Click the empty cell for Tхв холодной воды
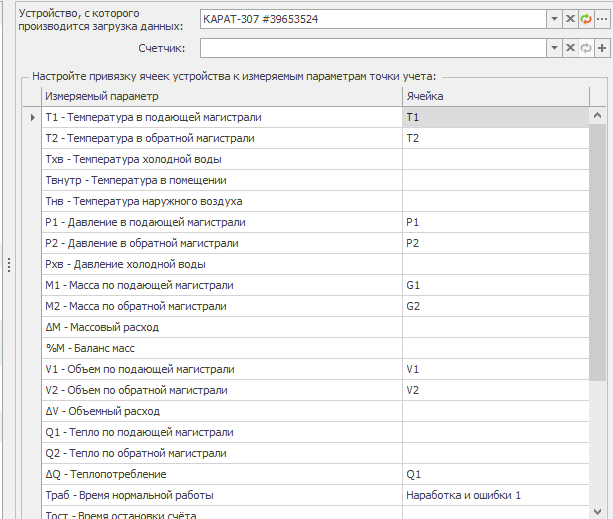The width and height of the screenshot is (613, 519). [x=494, y=159]
